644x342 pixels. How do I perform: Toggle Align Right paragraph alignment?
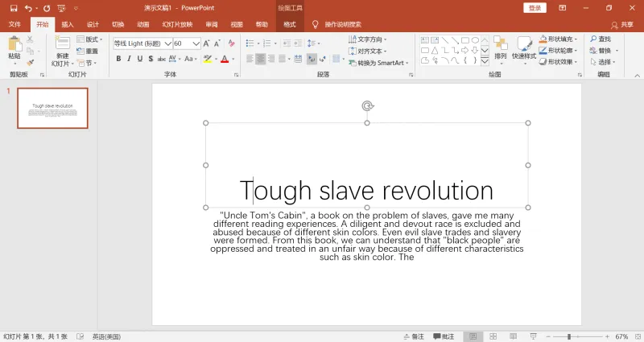271,59
